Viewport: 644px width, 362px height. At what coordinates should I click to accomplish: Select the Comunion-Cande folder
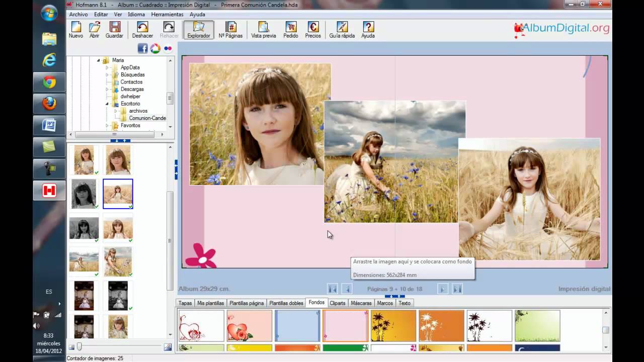click(x=147, y=118)
